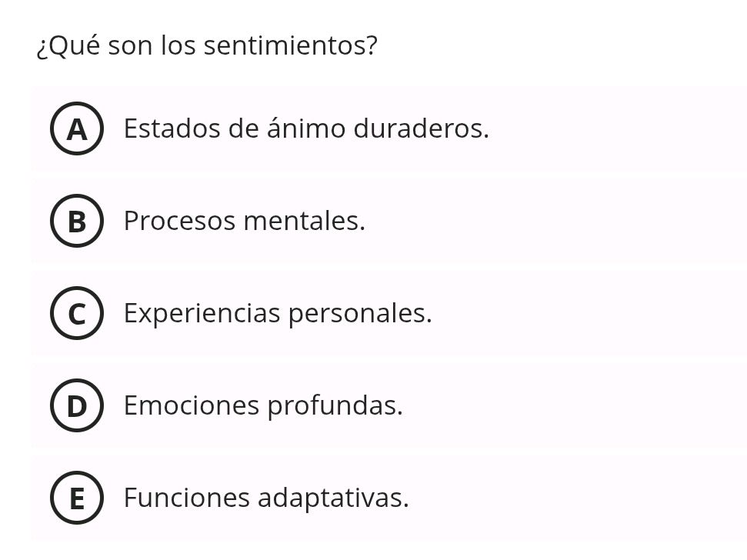Click the circled letter D badge

click(77, 406)
